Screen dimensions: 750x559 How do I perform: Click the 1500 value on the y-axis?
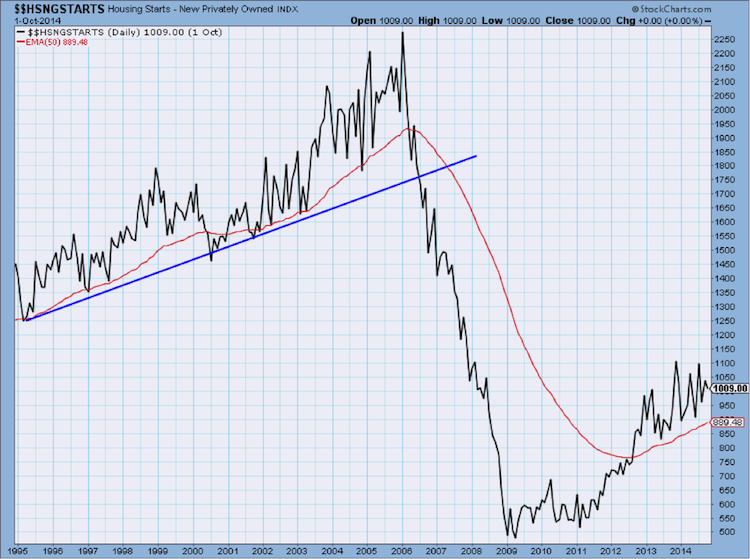tap(724, 250)
